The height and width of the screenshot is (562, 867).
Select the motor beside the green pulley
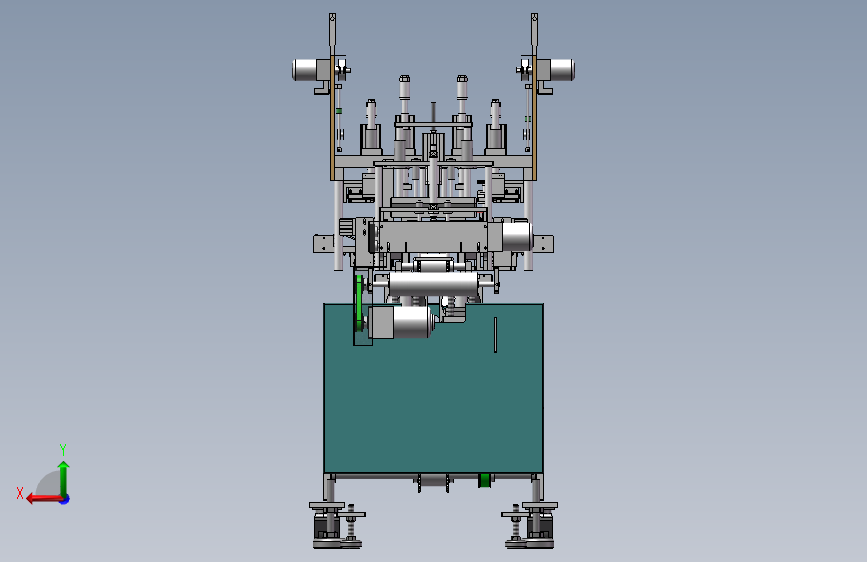(x=403, y=322)
